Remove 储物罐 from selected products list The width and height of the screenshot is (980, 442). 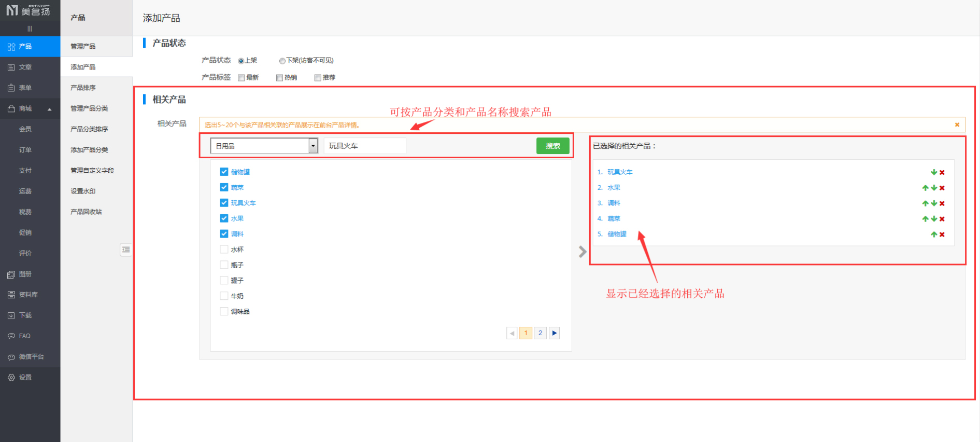point(942,234)
